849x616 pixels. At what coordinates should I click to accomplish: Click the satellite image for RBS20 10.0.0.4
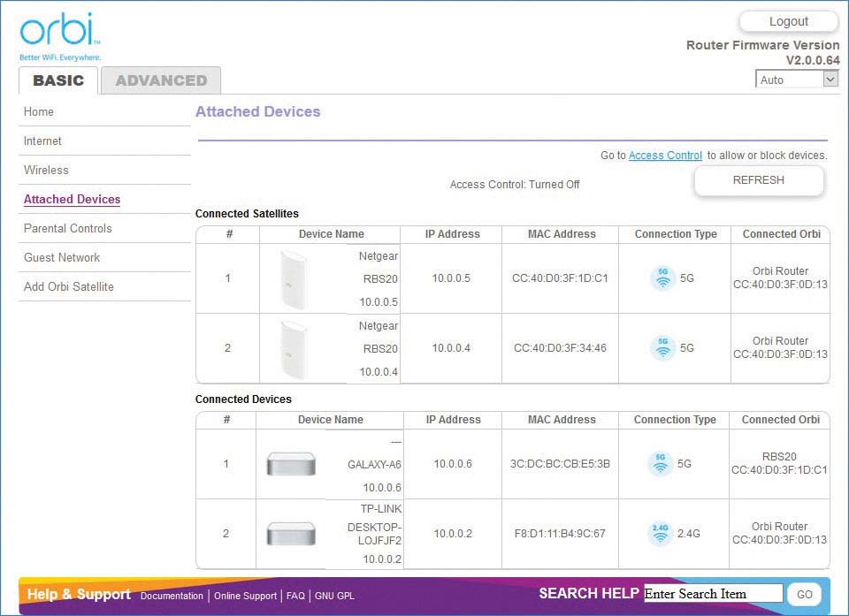pyautogui.click(x=294, y=348)
